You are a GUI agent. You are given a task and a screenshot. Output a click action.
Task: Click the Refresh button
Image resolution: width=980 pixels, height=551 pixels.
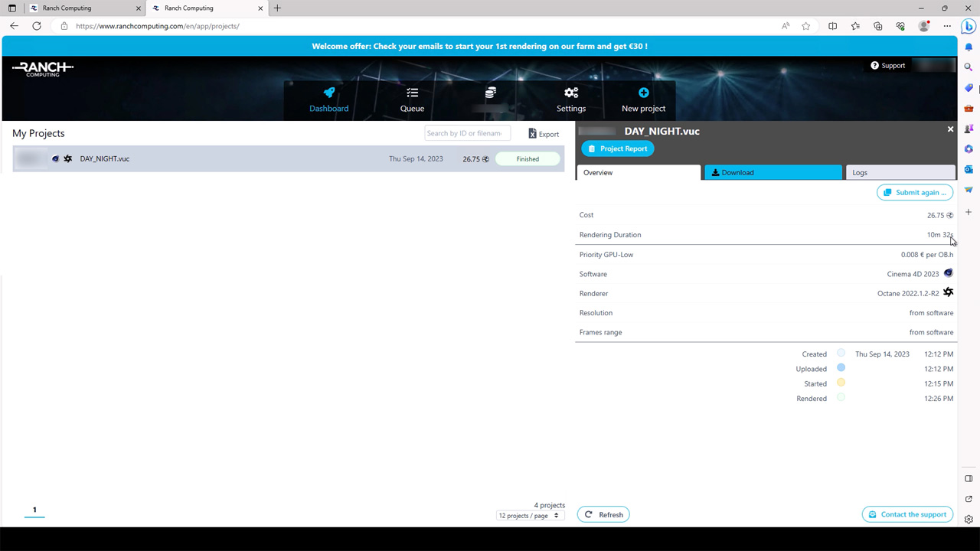click(x=603, y=515)
